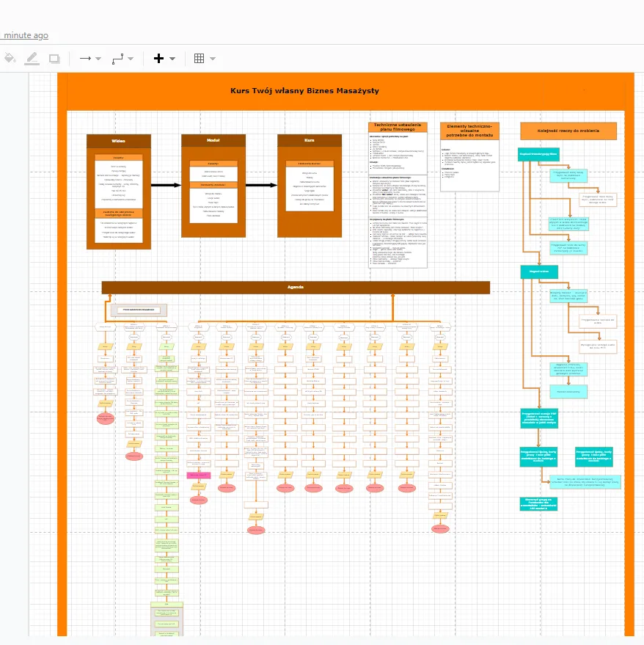Open dropdown arrow next to Waypoints icon

tap(131, 59)
